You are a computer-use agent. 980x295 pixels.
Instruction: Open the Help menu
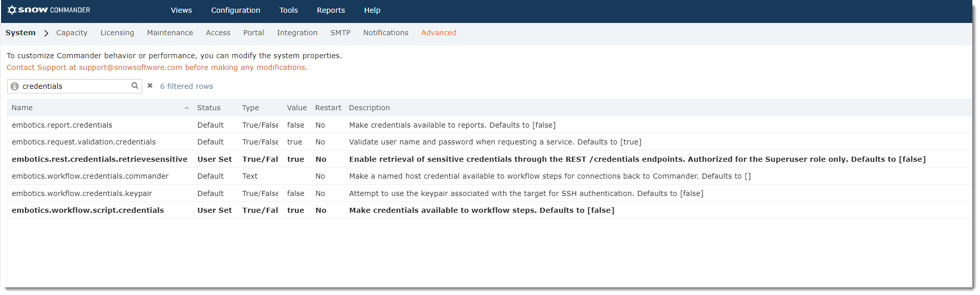pos(372,10)
